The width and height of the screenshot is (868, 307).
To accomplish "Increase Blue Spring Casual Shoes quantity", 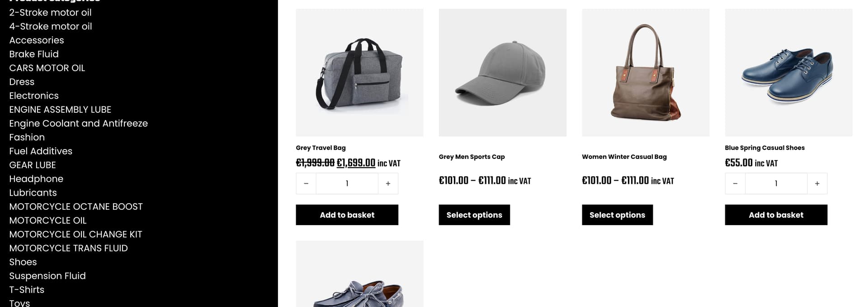I will [817, 183].
